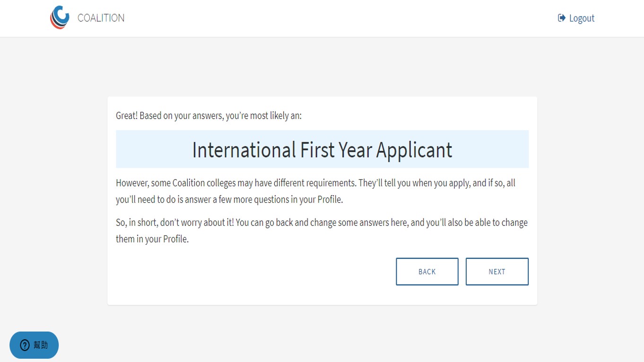Click the Logout arrow icon
This screenshot has height=362, width=644.
[561, 18]
